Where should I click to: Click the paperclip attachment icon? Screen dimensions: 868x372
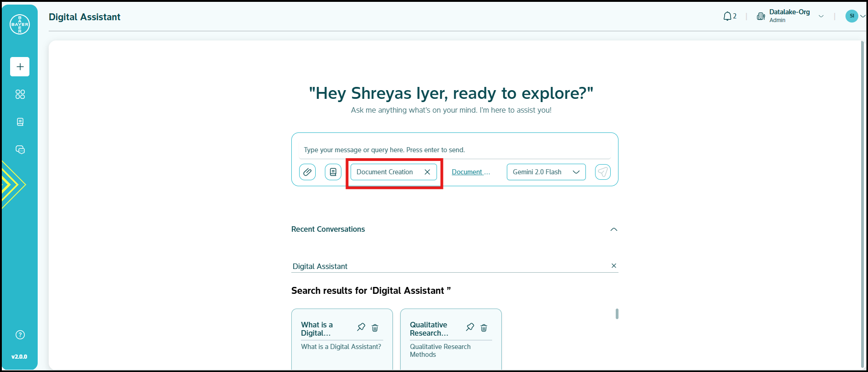click(x=307, y=172)
